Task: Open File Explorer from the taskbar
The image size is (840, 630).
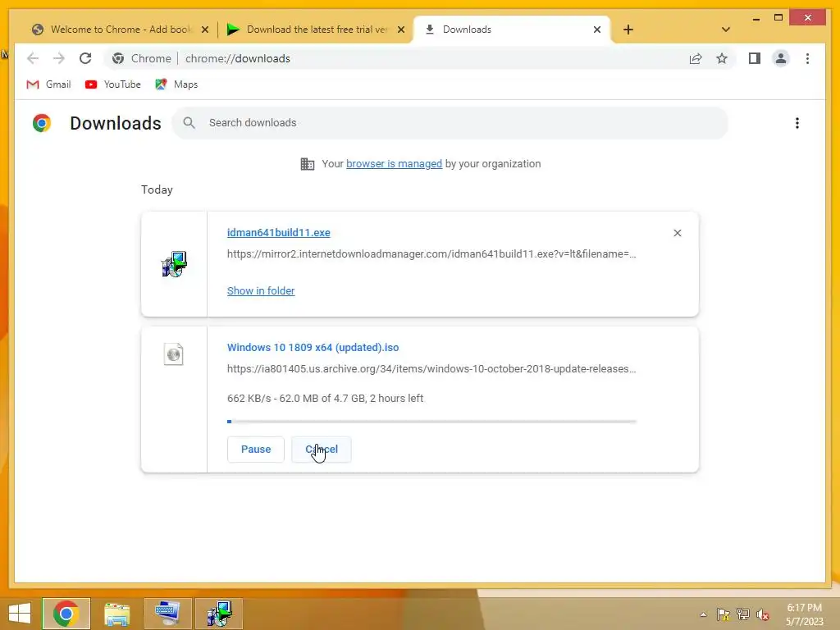Action: (x=116, y=614)
